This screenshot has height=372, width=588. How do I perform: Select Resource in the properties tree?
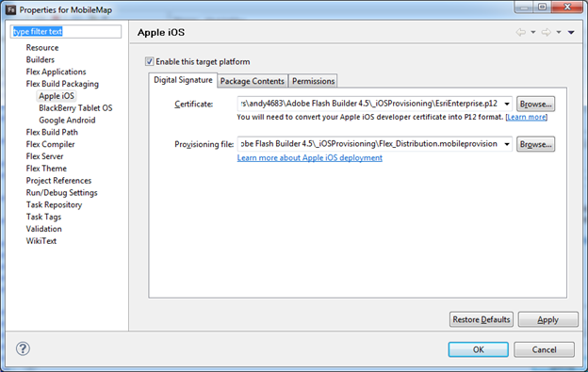point(42,48)
